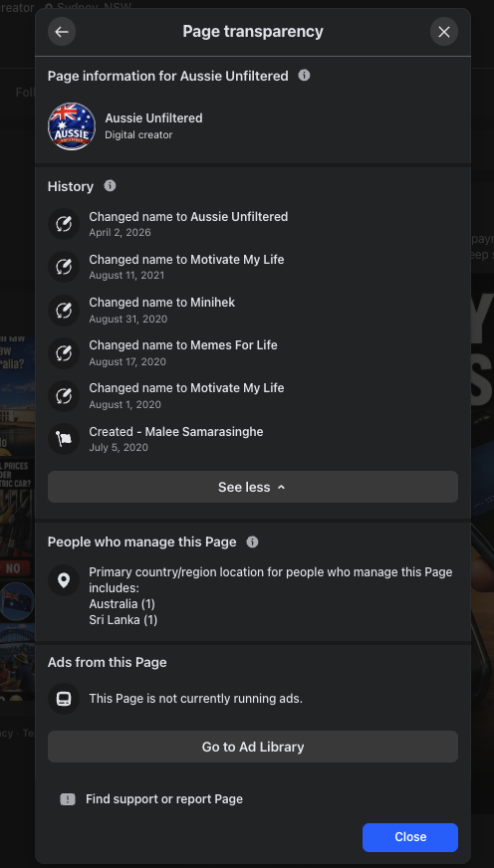Click the 'Ads from this Page' heading

(107, 663)
